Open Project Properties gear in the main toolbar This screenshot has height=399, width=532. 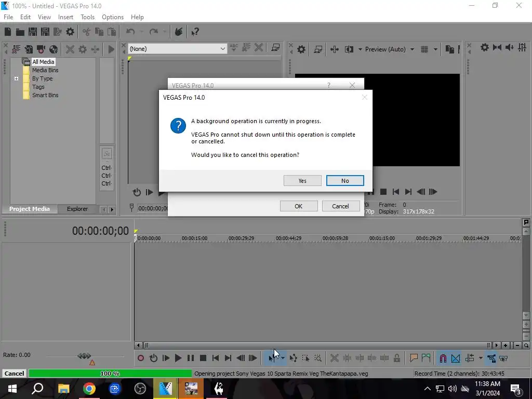tap(70, 32)
